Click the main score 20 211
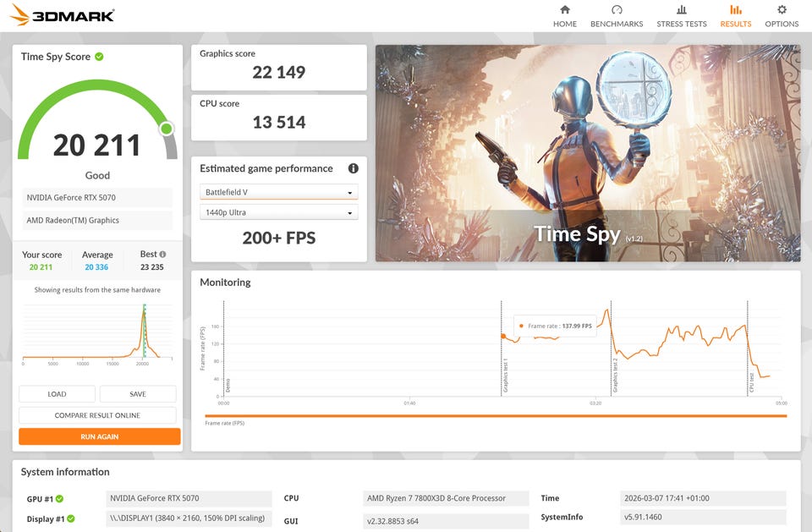This screenshot has height=532, width=812. pos(96,145)
